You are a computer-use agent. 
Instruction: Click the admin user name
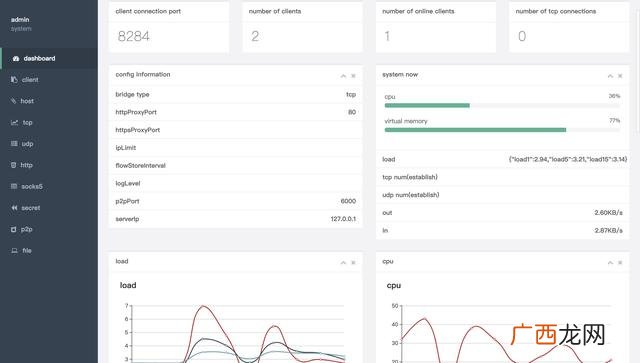20,19
